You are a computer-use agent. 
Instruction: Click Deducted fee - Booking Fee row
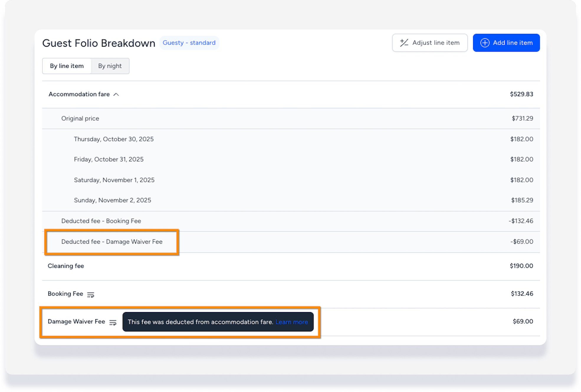[101, 221]
